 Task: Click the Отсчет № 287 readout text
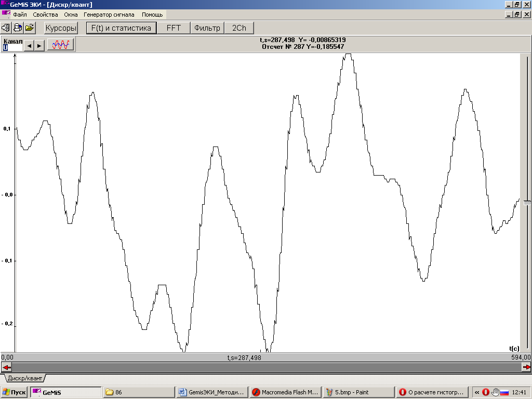point(303,47)
